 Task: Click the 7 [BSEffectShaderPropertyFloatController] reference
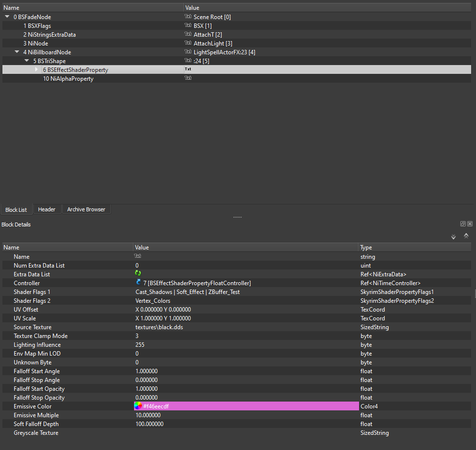click(x=197, y=283)
